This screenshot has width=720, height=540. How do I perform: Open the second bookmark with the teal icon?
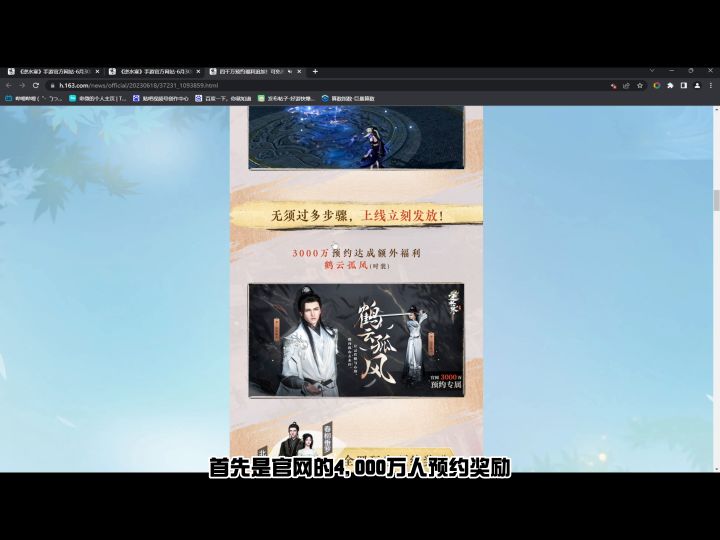point(97,98)
